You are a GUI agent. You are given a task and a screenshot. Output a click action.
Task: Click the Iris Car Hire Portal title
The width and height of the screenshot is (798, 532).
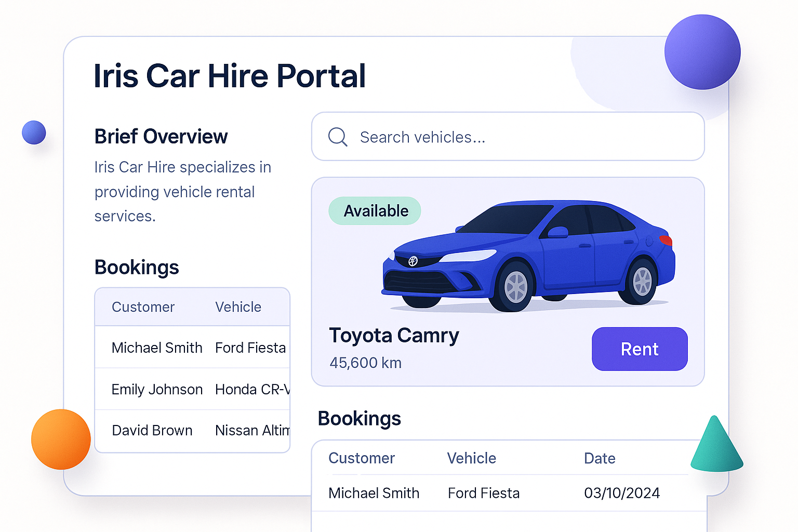point(230,76)
